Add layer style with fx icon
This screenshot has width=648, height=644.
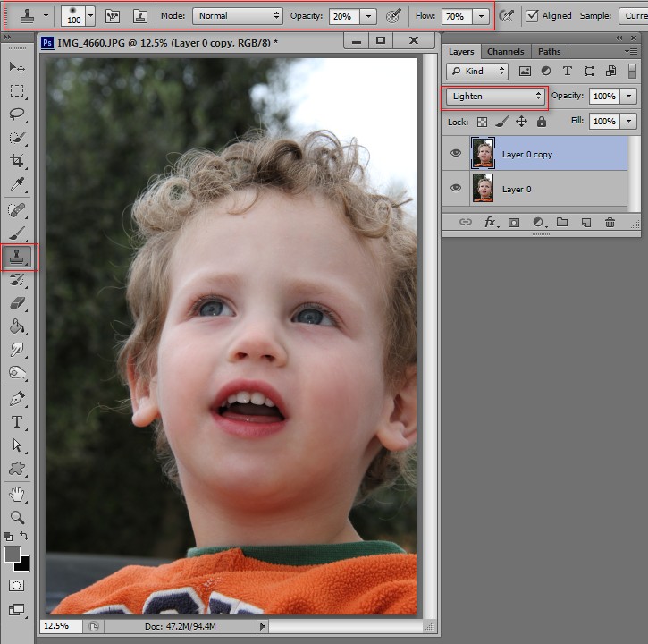point(491,223)
